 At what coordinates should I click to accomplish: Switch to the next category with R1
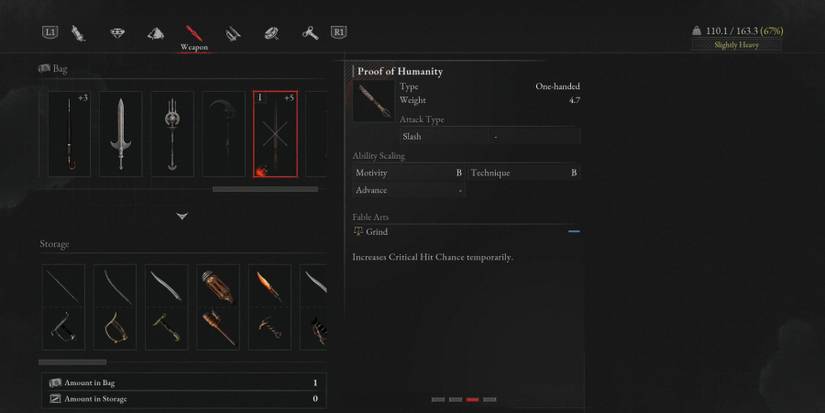tap(338, 32)
